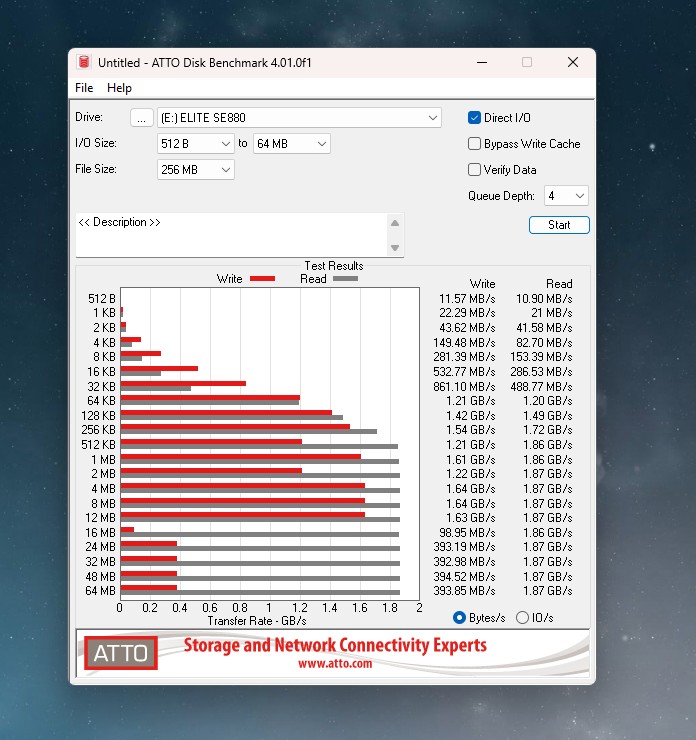The image size is (696, 740).
Task: Click the 48 MB write value 394.52 MB/s
Action: 464,576
